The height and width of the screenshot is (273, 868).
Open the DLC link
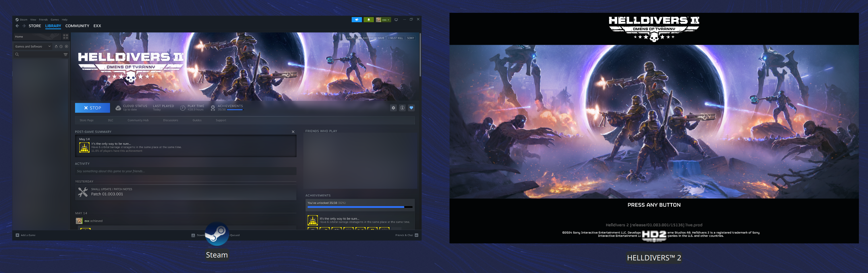111,120
